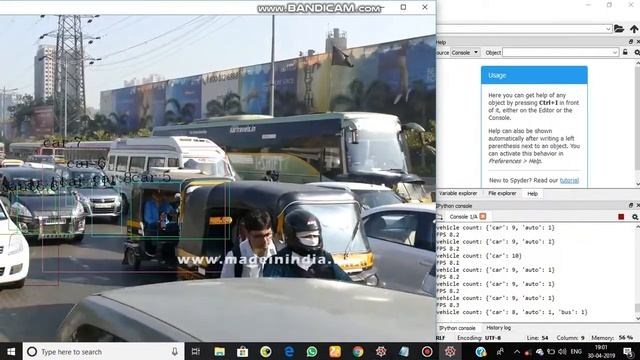Screen dimensions: 640x360
Task: Open the blue help icon in the taskbar
Action: pyautogui.click(x=481, y=351)
